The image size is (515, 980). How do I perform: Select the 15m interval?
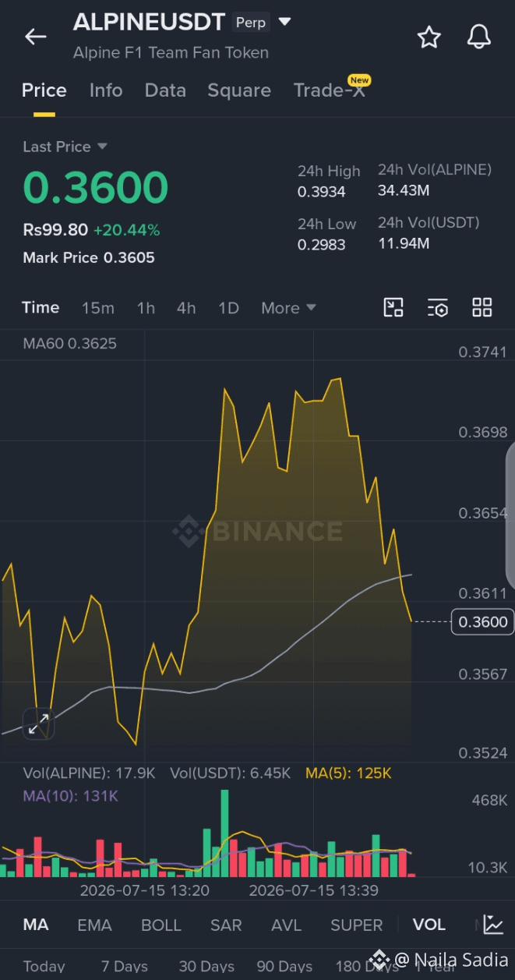click(x=98, y=308)
